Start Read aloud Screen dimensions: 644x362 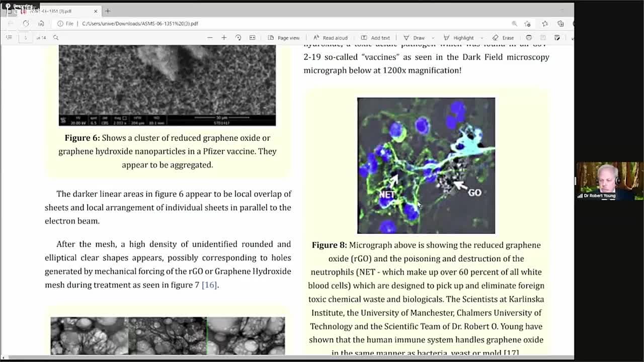(x=330, y=38)
